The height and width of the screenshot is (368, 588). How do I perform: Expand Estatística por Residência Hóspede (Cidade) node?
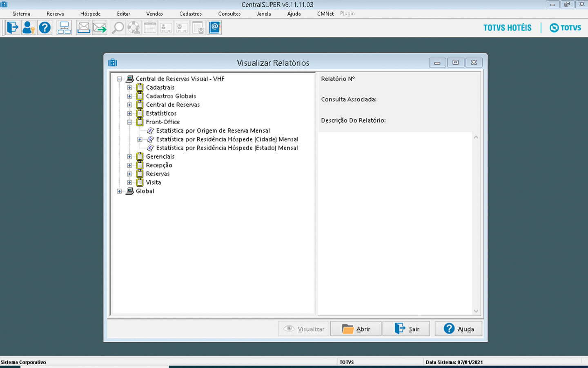pyautogui.click(x=140, y=139)
